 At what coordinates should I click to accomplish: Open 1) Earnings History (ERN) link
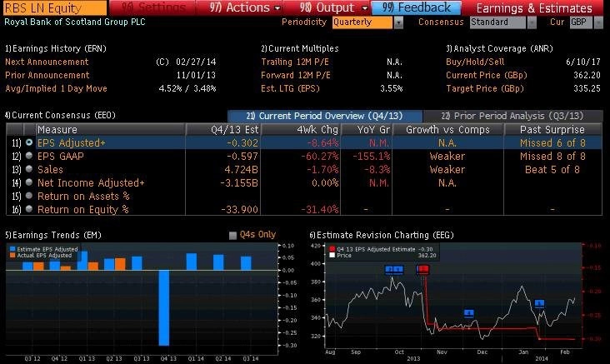click(x=56, y=48)
